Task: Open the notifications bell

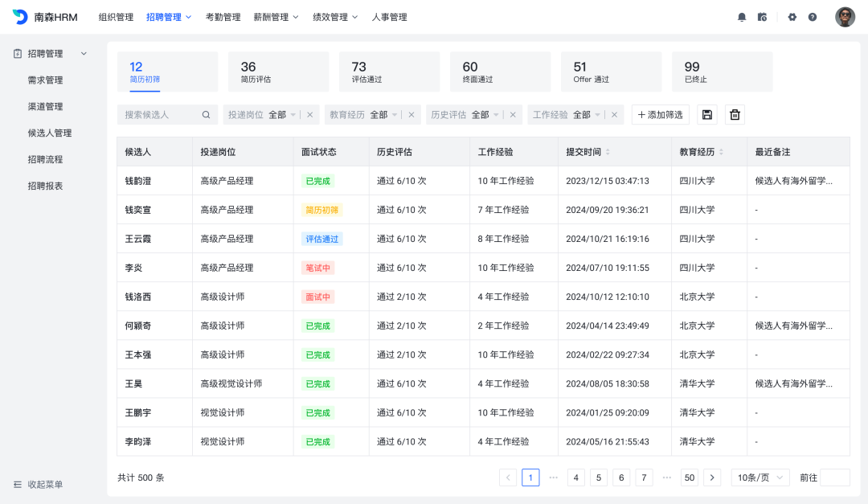Action: [742, 17]
